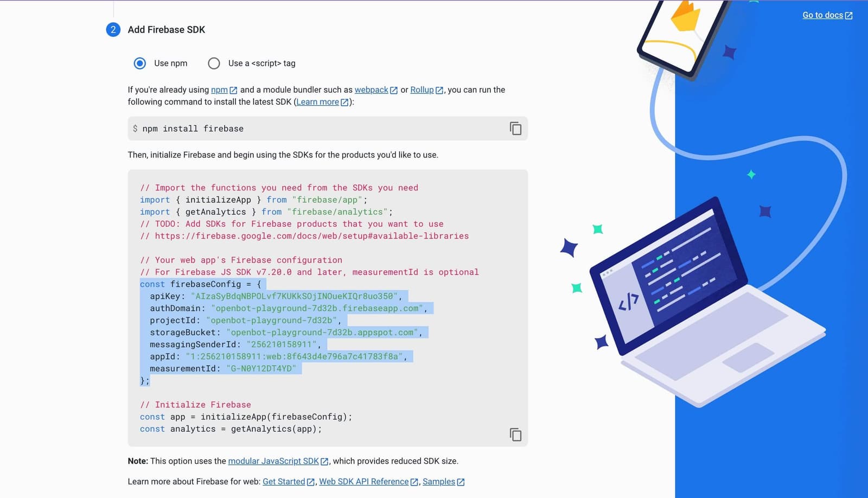The image size is (868, 498).
Task: Click the apiKey line in the config
Action: pos(276,296)
